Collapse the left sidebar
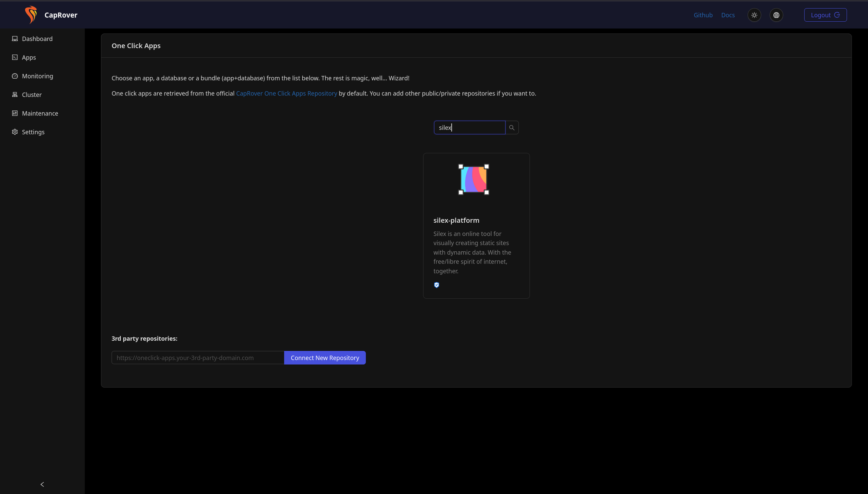This screenshot has width=868, height=494. point(42,484)
